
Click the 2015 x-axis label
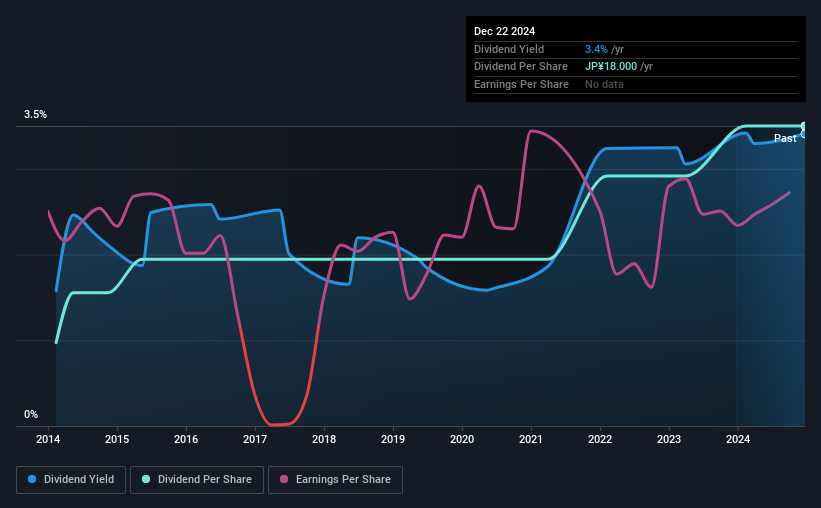point(117,439)
